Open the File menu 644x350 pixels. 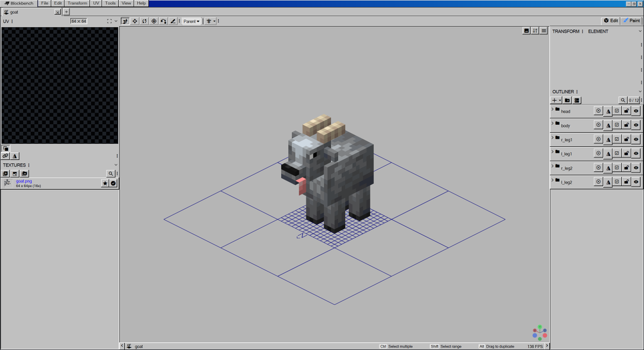pyautogui.click(x=45, y=3)
